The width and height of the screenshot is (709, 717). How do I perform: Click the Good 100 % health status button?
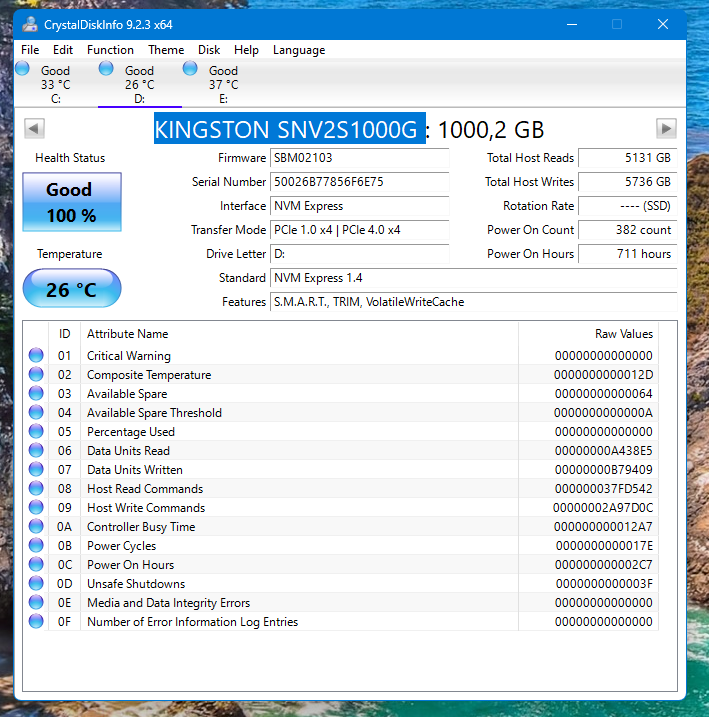[72, 202]
